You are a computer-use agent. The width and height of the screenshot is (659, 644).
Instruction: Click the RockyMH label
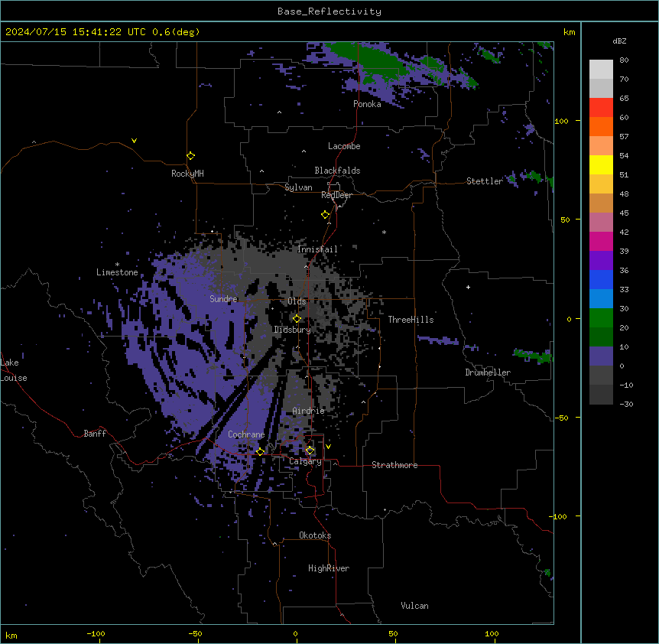coord(187,174)
